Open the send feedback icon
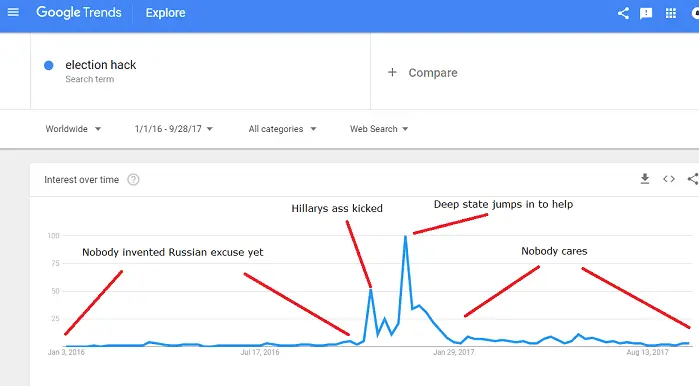Screen dimensions: 699x386 tap(646, 13)
